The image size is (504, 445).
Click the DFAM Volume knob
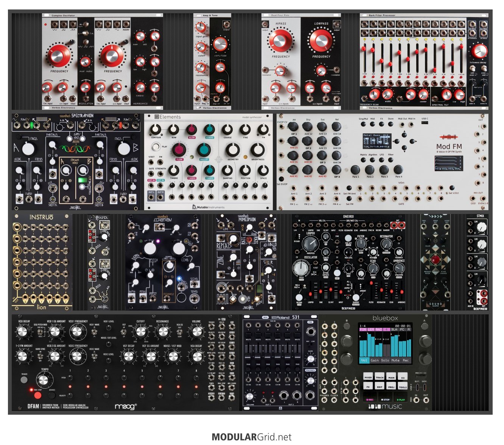[x=196, y=332]
